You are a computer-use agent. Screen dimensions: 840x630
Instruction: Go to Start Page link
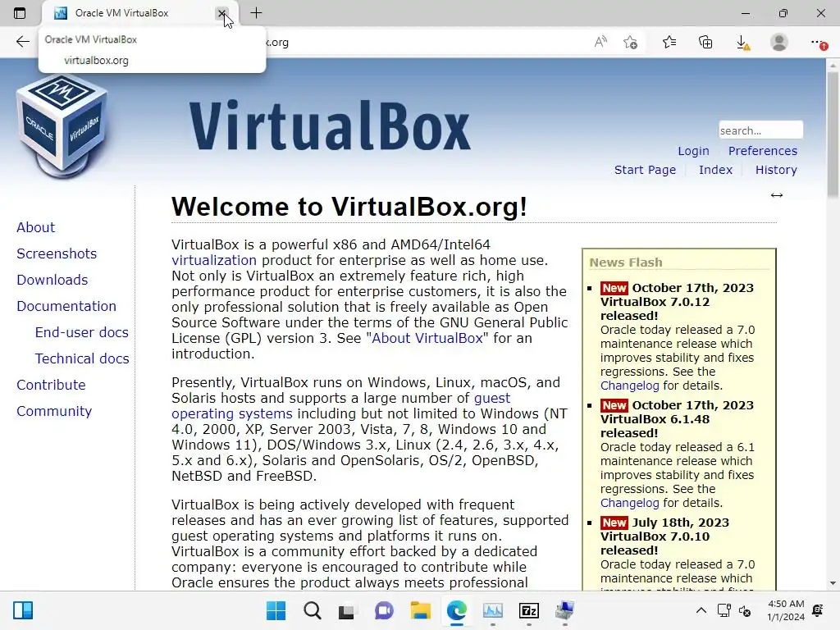[645, 170]
